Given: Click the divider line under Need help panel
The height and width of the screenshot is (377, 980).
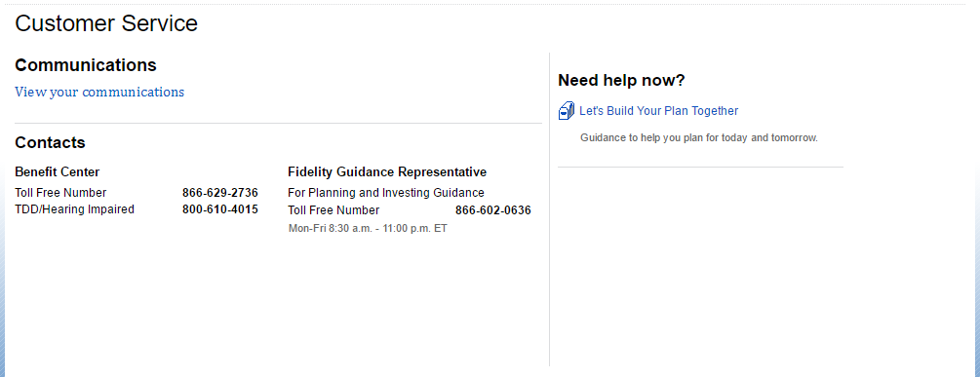Looking at the screenshot, I should pos(700,167).
